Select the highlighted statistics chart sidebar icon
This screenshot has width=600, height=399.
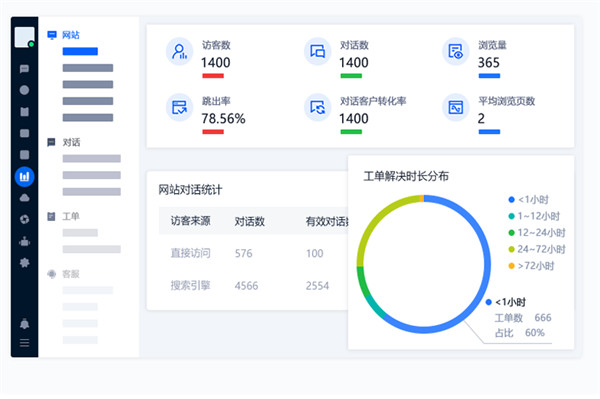tap(24, 176)
